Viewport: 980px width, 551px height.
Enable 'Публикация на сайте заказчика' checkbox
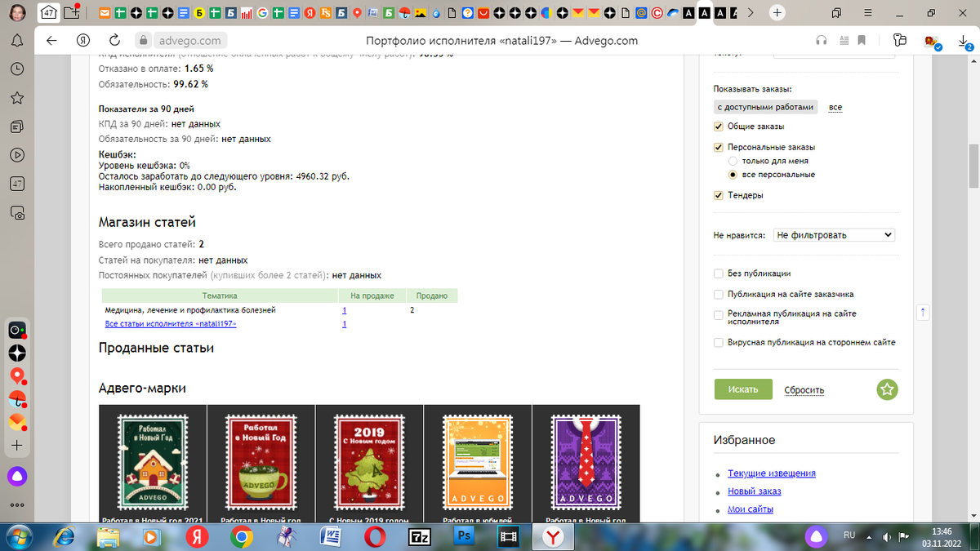click(719, 294)
